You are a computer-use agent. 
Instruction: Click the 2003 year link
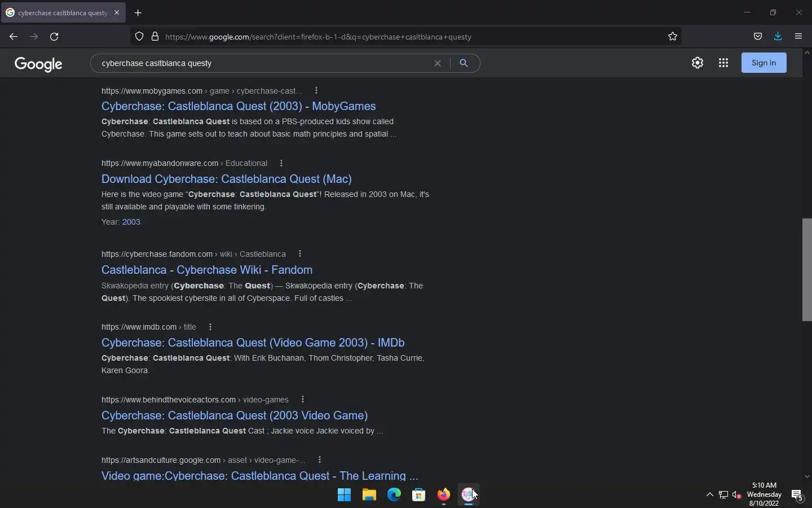pyautogui.click(x=131, y=222)
